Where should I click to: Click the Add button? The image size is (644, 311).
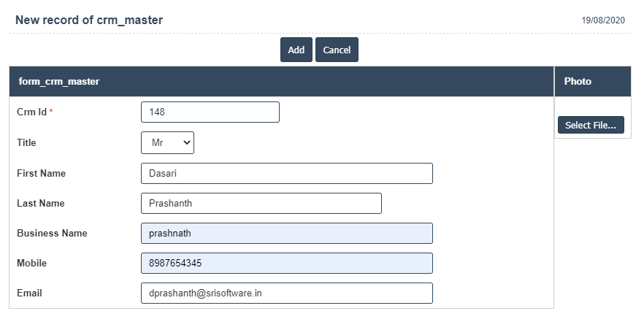(296, 50)
